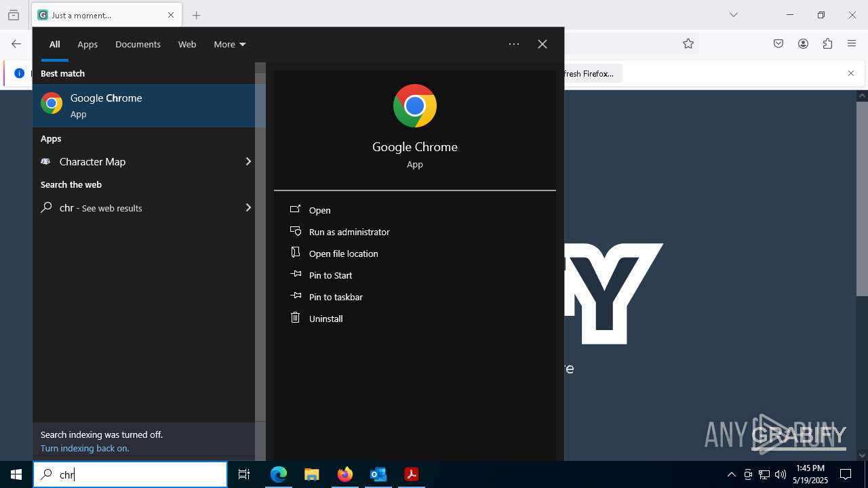868x488 pixels.
Task: Choose Uninstall for Google Chrome
Action: coord(325,319)
